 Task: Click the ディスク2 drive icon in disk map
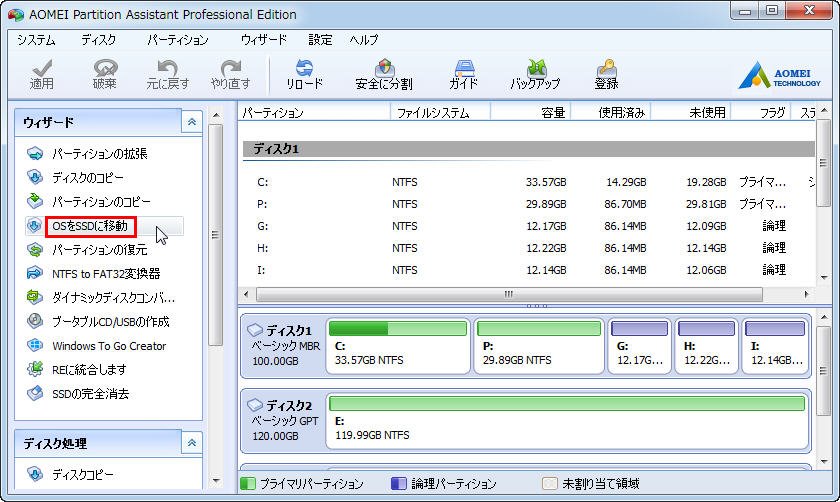[255, 405]
